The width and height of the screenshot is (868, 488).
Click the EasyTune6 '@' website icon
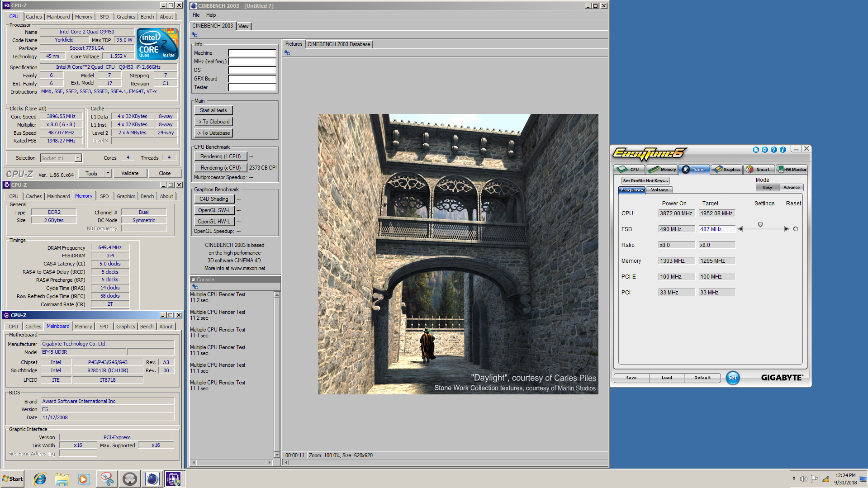(765, 150)
